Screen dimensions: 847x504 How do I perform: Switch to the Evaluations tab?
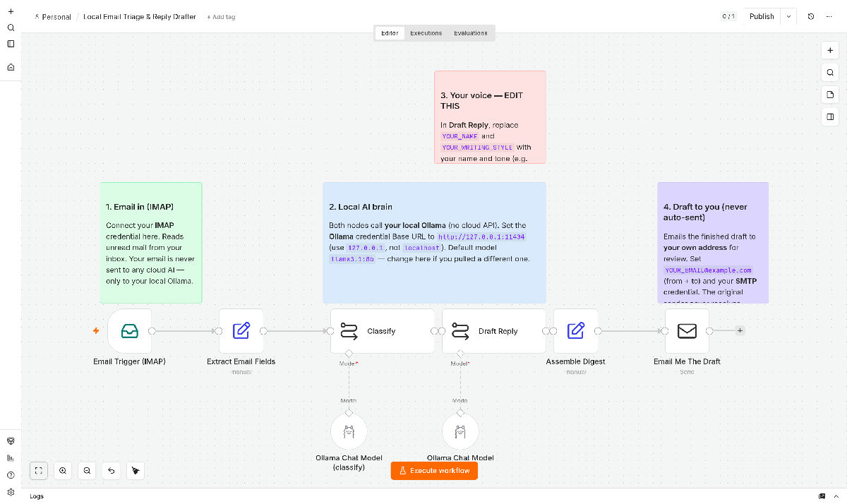pos(471,33)
